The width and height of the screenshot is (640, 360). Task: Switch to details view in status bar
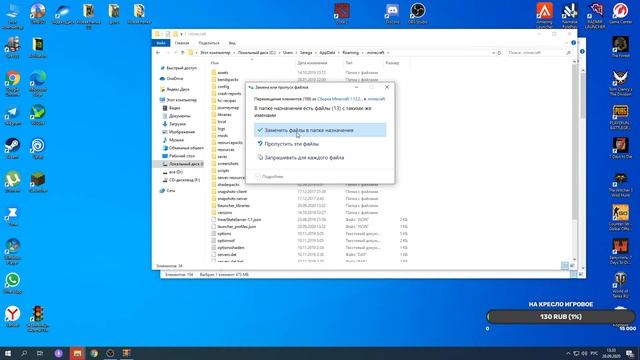[565, 266]
